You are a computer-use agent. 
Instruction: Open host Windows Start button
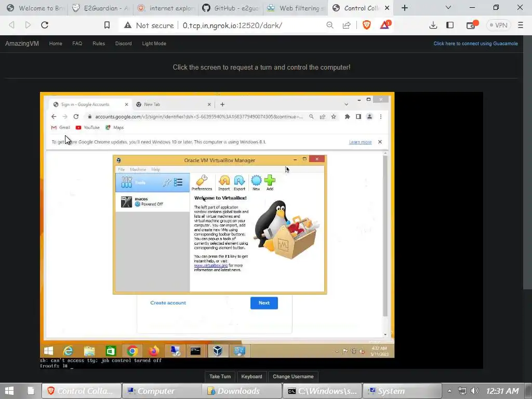click(x=9, y=391)
